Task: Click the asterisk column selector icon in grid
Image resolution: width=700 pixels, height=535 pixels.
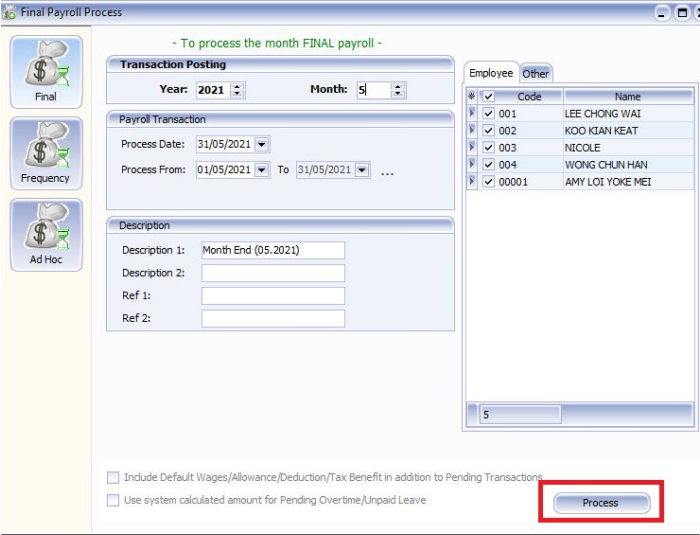Action: (x=472, y=97)
